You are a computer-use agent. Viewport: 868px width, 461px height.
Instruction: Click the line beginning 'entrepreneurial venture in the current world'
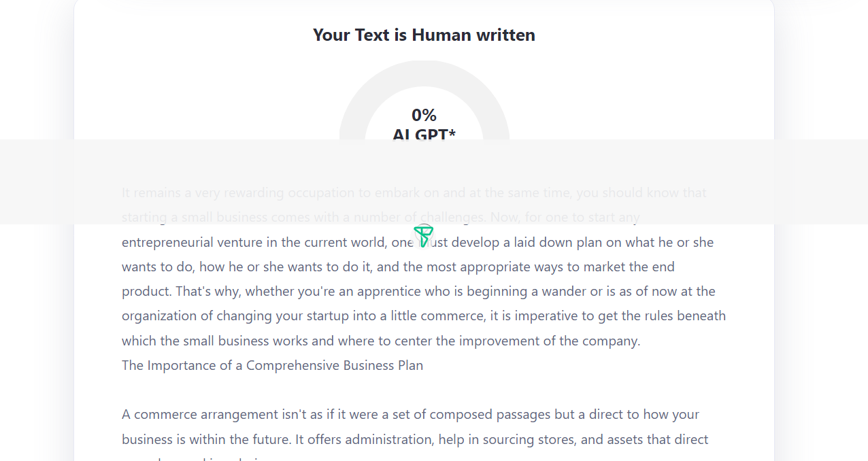(x=418, y=242)
